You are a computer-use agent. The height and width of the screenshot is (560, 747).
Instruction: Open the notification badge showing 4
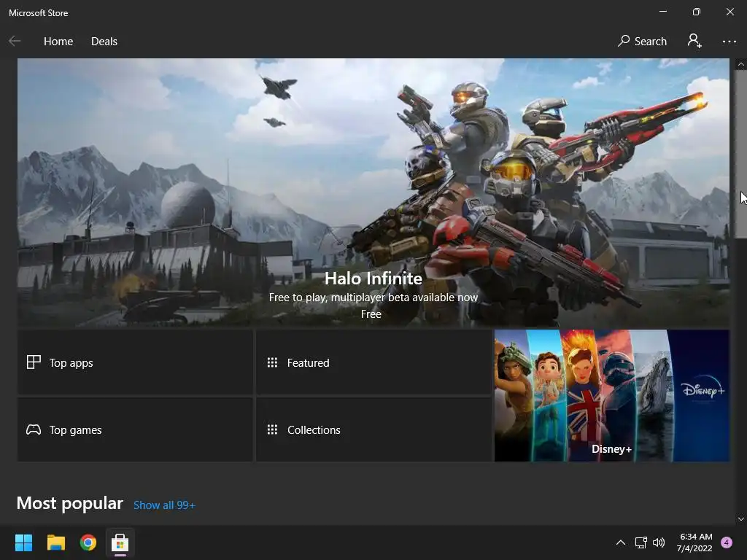click(x=727, y=542)
